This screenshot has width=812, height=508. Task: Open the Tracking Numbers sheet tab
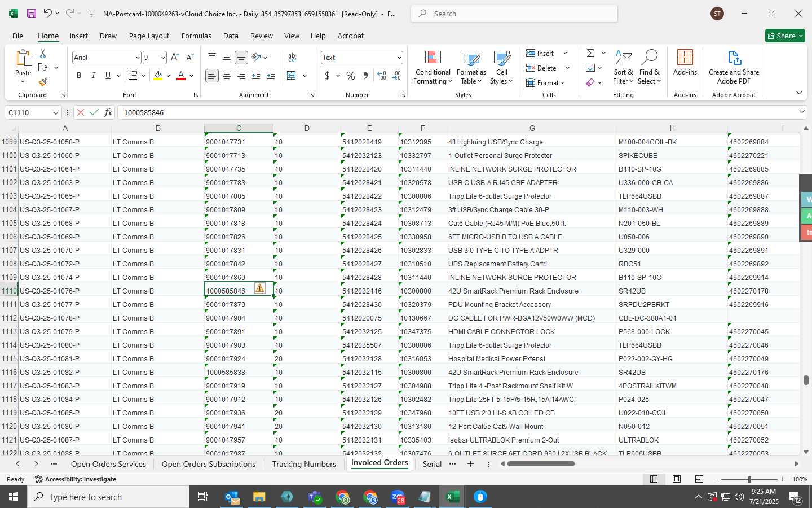pyautogui.click(x=304, y=464)
